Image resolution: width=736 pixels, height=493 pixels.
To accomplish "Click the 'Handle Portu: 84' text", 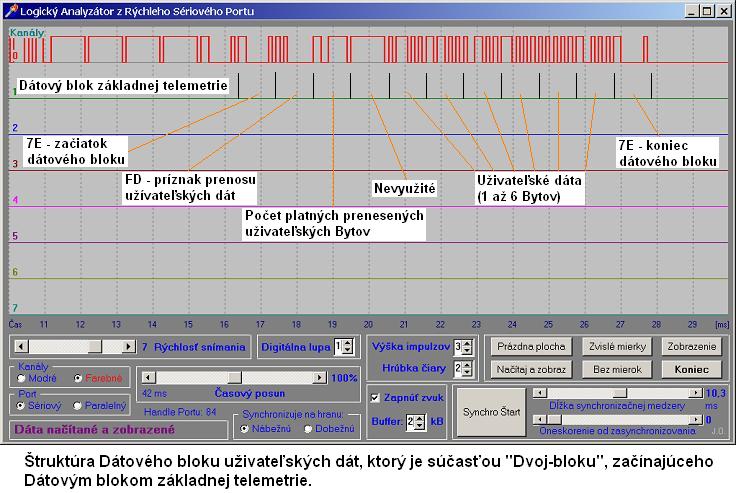I will pyautogui.click(x=180, y=412).
